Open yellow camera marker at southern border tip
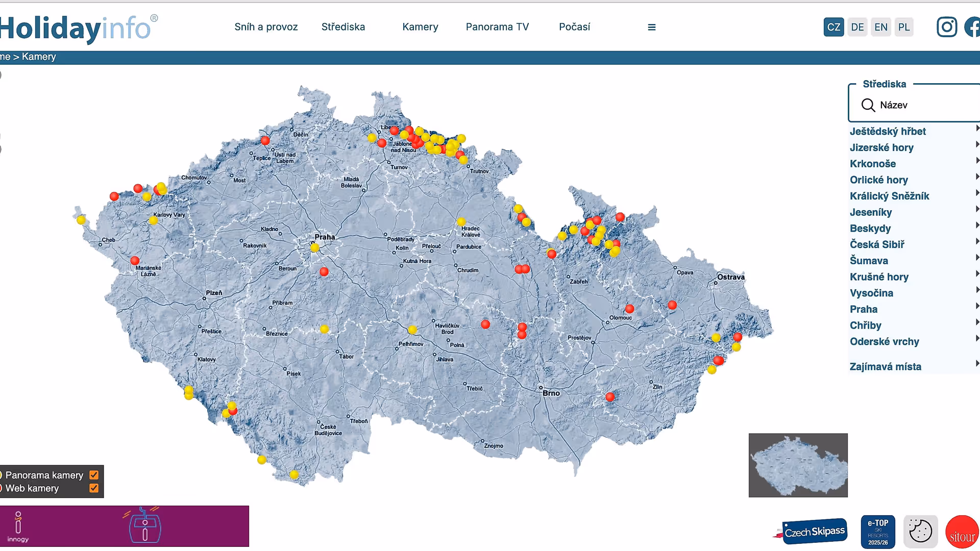The image size is (980, 551). pyautogui.click(x=294, y=474)
